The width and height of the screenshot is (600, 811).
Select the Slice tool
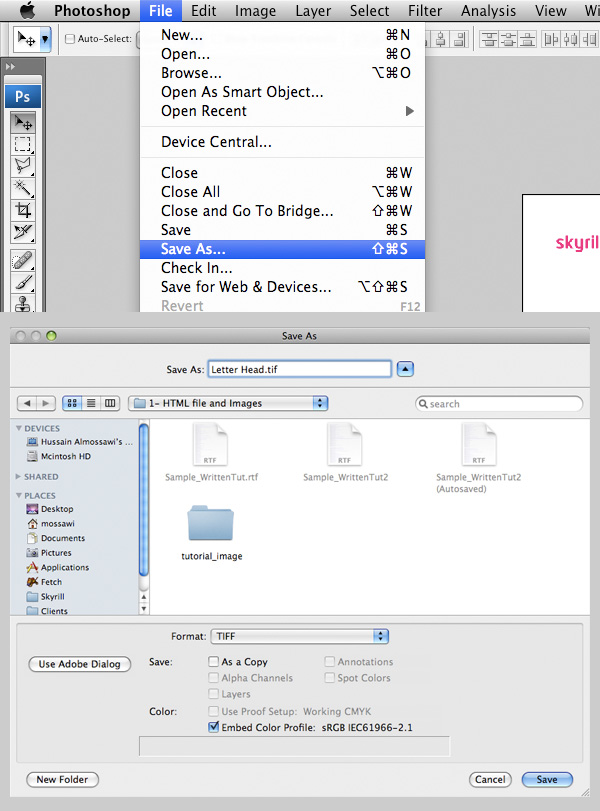23,233
